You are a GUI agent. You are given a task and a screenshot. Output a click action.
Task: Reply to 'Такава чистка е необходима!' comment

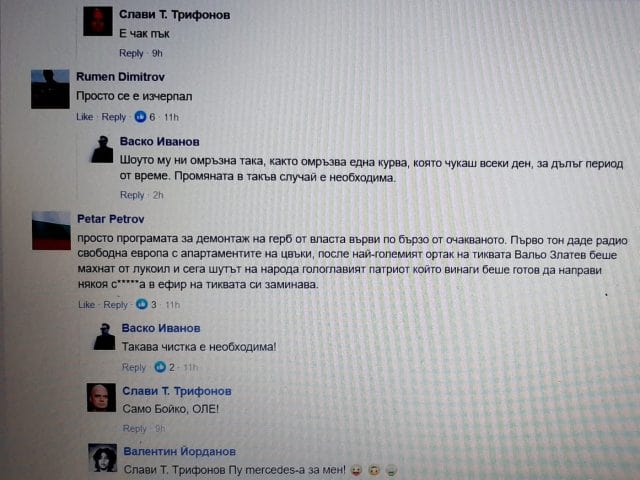(134, 367)
